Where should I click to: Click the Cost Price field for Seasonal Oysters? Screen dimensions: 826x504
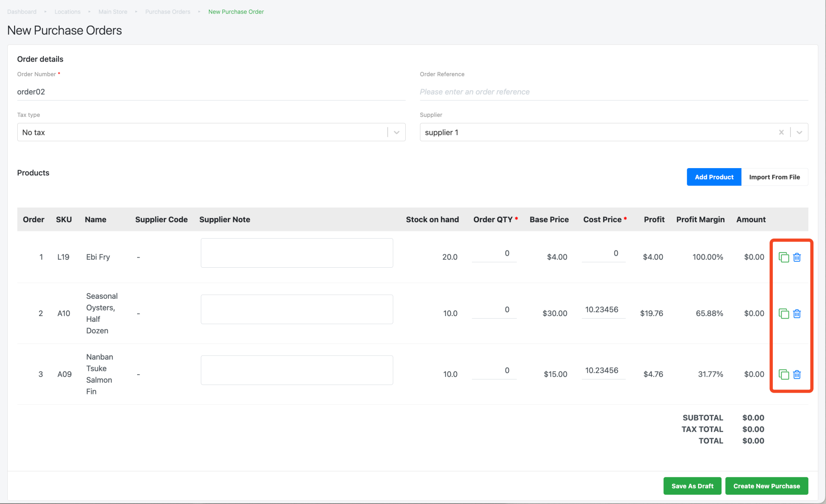coord(603,310)
